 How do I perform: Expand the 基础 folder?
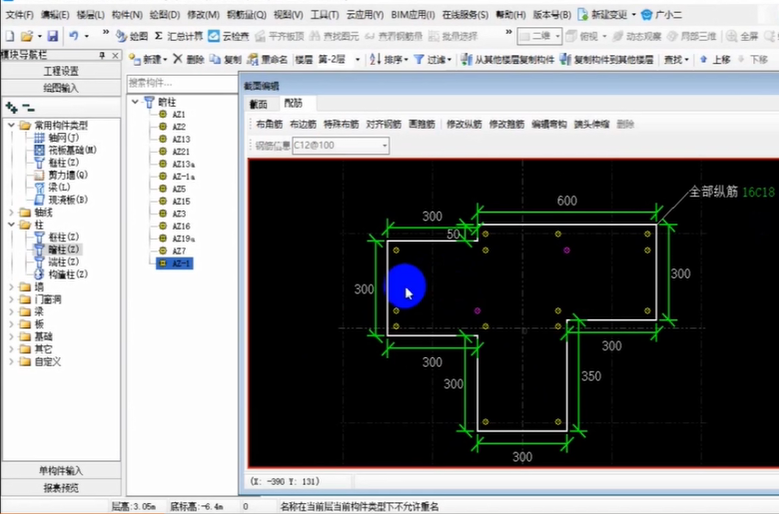coord(11,336)
